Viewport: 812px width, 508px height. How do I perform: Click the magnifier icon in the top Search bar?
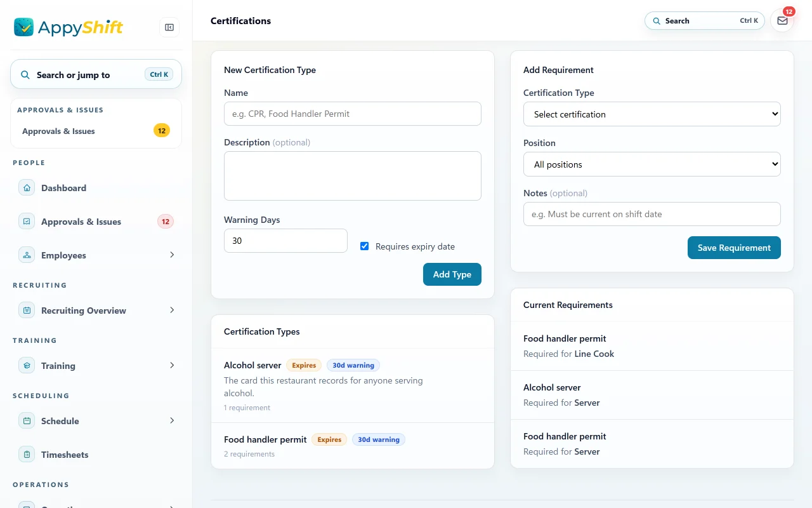(x=657, y=21)
